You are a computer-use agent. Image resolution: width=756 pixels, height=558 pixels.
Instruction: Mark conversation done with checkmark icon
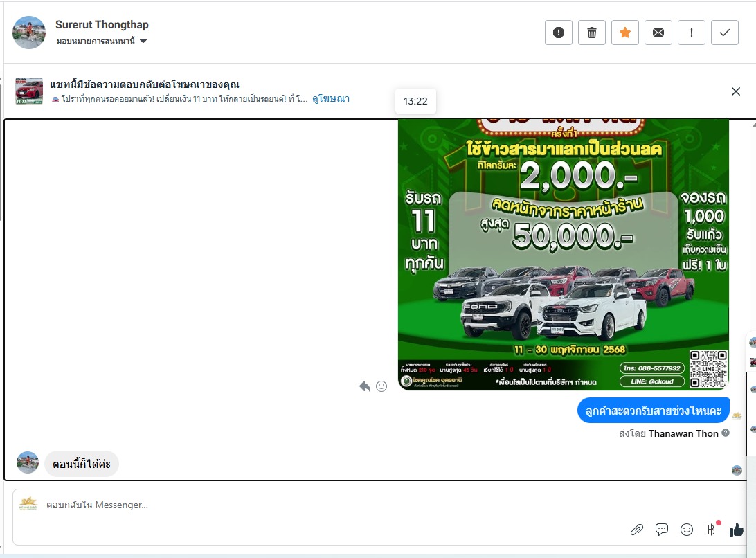click(725, 33)
